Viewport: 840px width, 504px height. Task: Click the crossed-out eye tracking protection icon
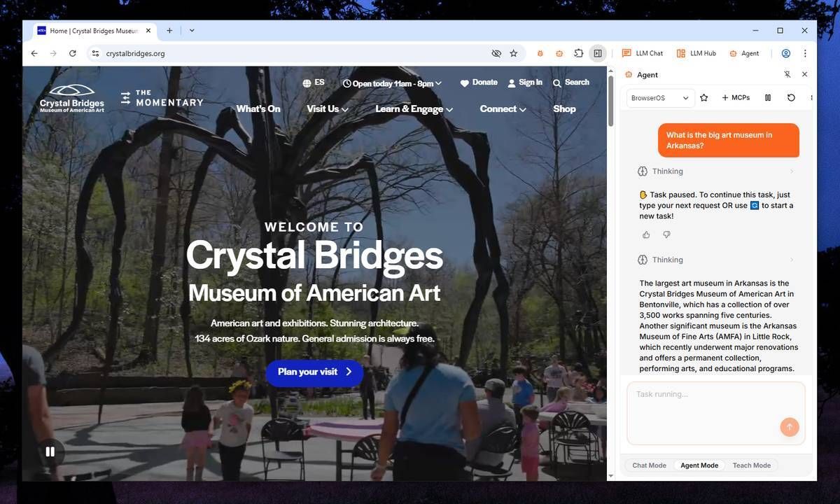(x=496, y=53)
